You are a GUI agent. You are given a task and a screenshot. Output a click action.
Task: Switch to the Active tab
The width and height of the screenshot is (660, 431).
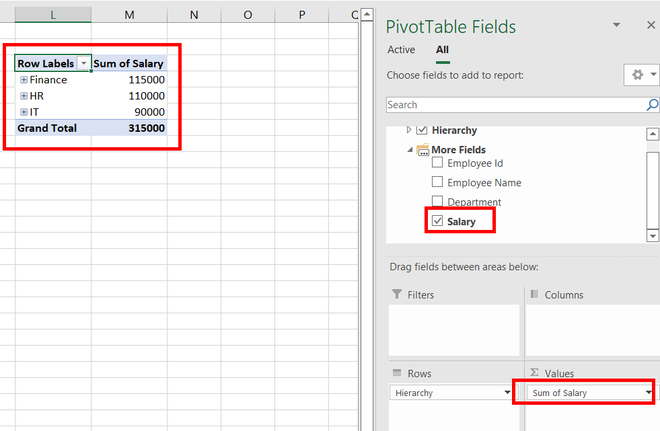click(x=401, y=50)
